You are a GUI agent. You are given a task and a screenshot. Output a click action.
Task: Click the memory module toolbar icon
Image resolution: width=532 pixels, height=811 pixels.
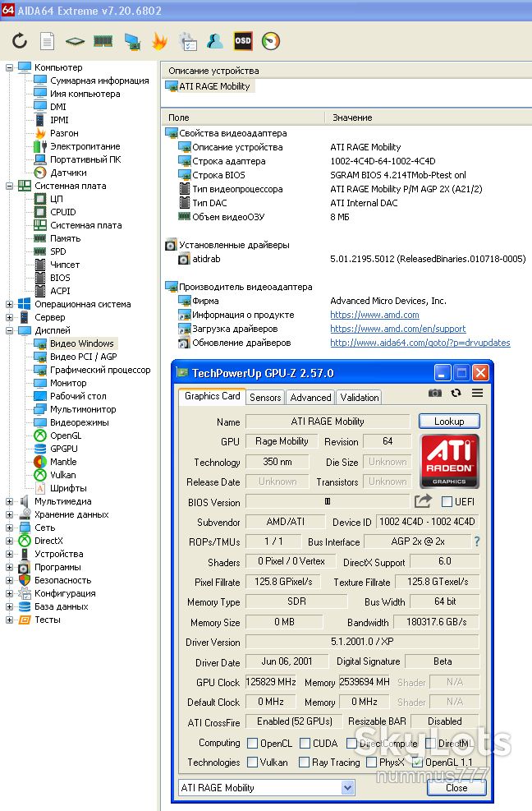tap(103, 41)
